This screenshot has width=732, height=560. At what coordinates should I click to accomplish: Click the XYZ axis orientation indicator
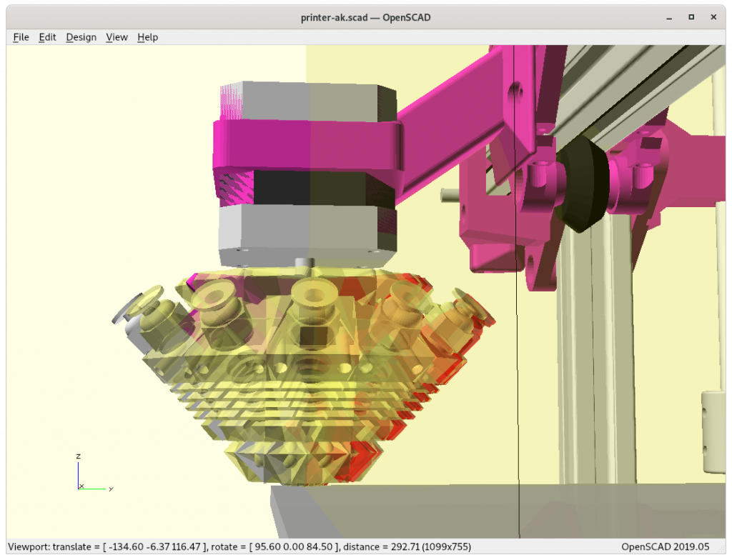(x=94, y=473)
